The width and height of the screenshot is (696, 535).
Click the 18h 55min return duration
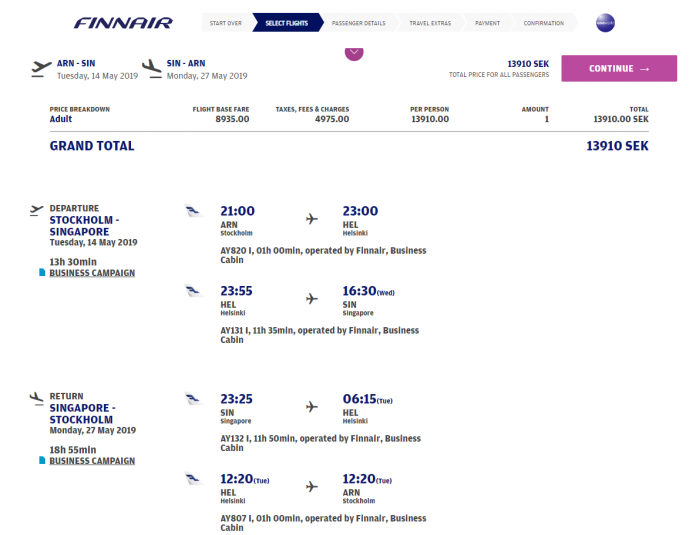73,450
